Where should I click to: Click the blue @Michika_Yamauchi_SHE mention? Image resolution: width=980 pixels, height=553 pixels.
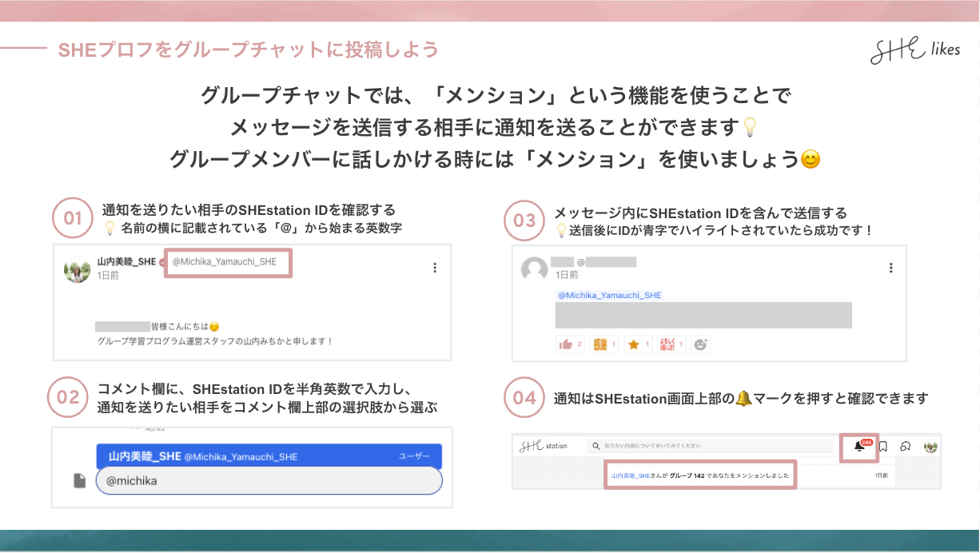click(610, 295)
